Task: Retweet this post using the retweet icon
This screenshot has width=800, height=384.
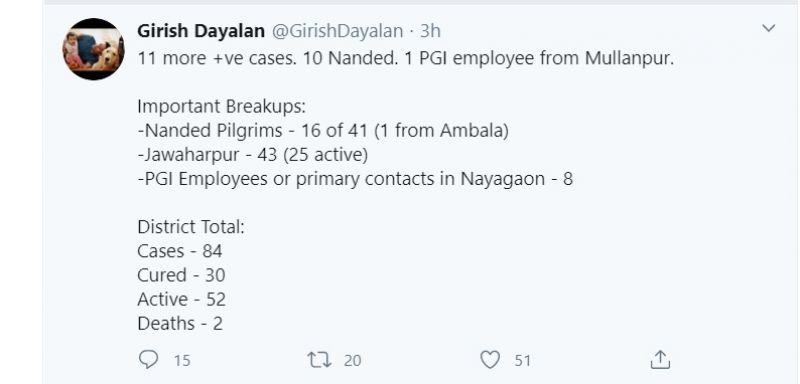Action: [x=319, y=361]
